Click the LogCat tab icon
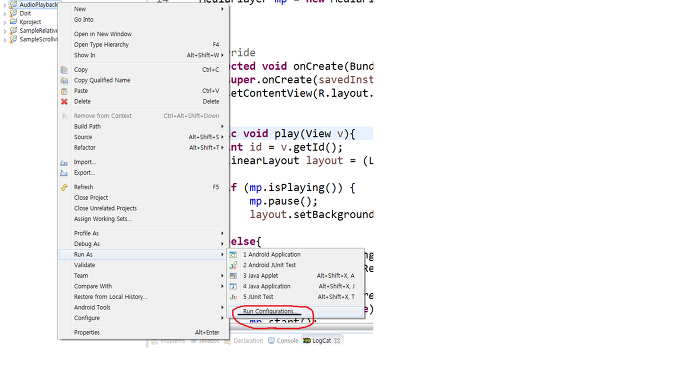683x387 pixels. coord(307,341)
